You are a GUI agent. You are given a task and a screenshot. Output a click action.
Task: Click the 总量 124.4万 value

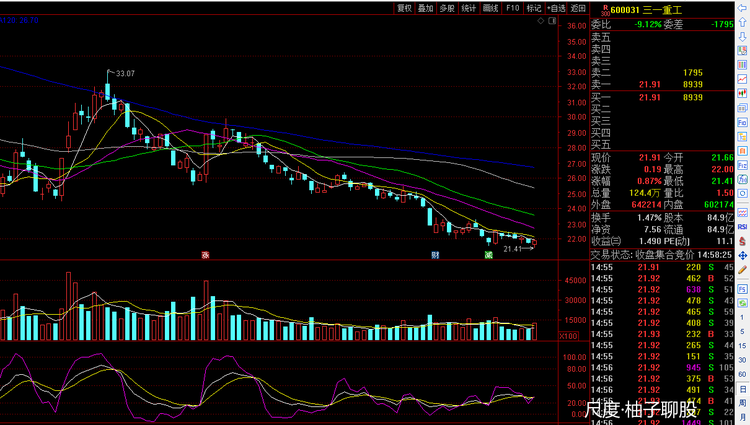pos(645,193)
